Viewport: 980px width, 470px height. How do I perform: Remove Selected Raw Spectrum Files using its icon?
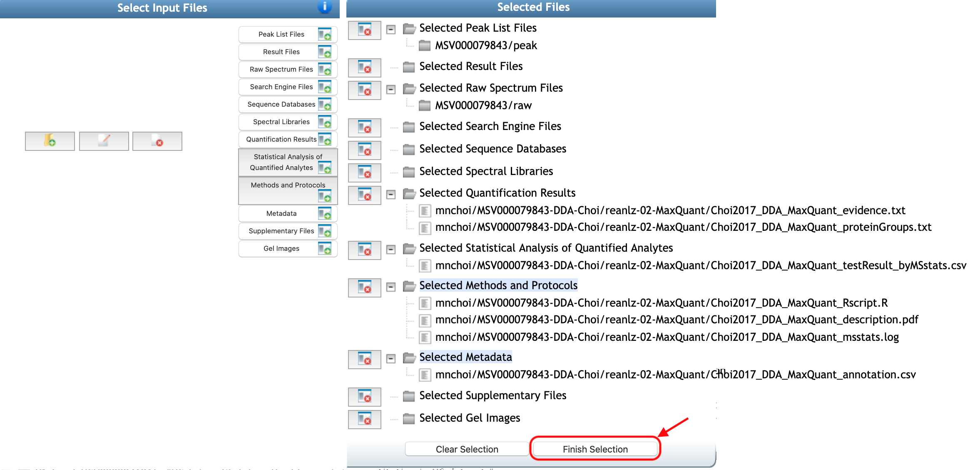(364, 90)
